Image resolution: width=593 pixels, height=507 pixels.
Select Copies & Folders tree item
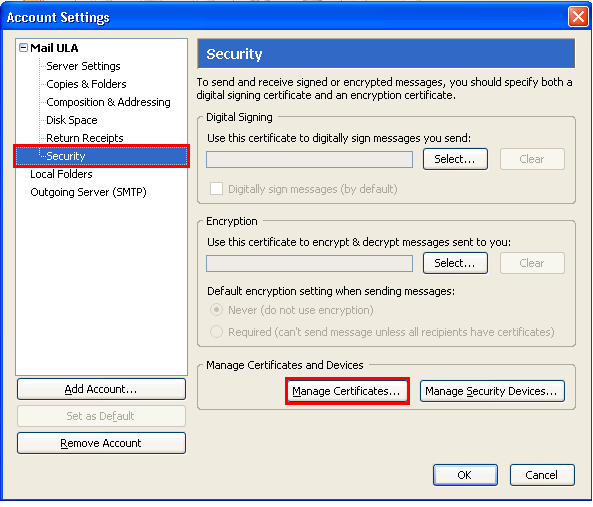pyautogui.click(x=86, y=84)
